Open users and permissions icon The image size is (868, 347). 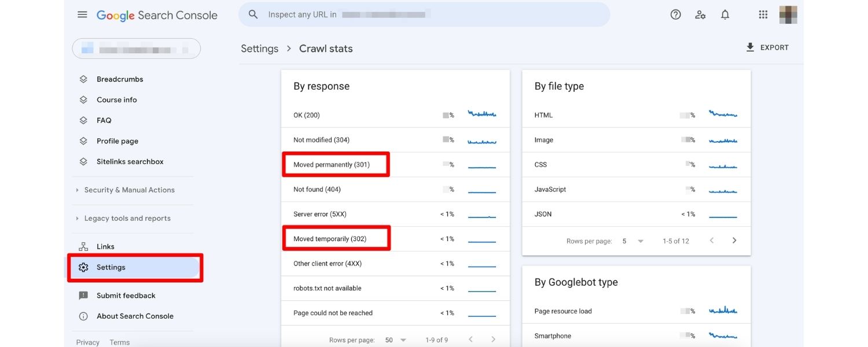click(x=700, y=14)
